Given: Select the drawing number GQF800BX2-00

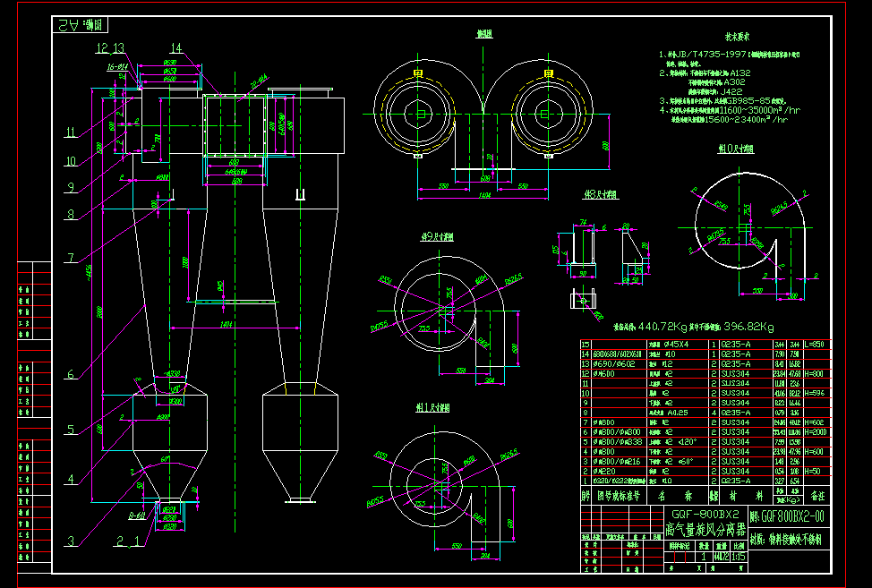Looking at the screenshot, I should click(795, 514).
